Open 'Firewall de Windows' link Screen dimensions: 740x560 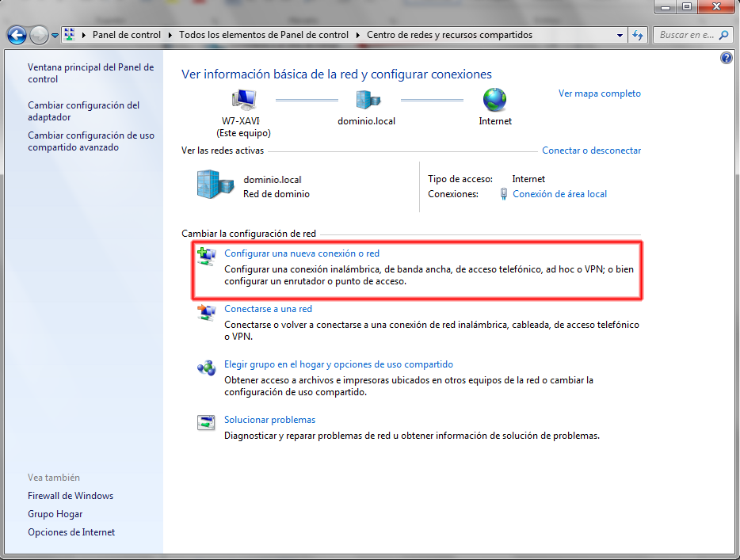coord(71,496)
